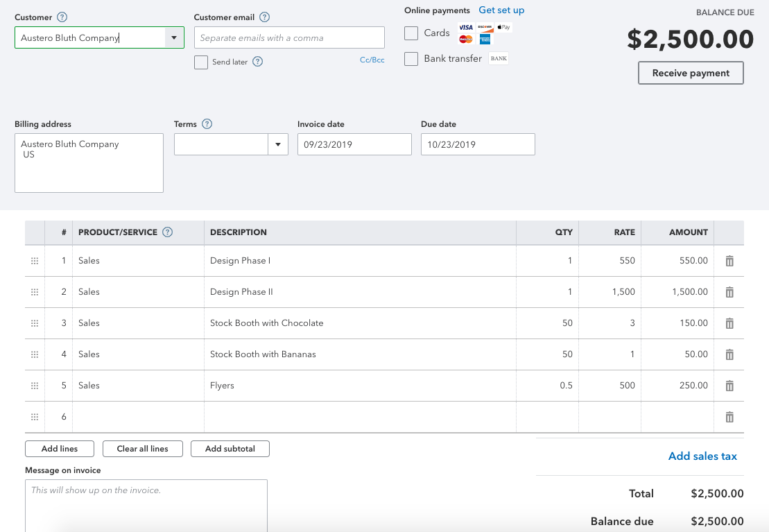Click the Discover card logo
769x532 pixels.
pyautogui.click(x=485, y=27)
